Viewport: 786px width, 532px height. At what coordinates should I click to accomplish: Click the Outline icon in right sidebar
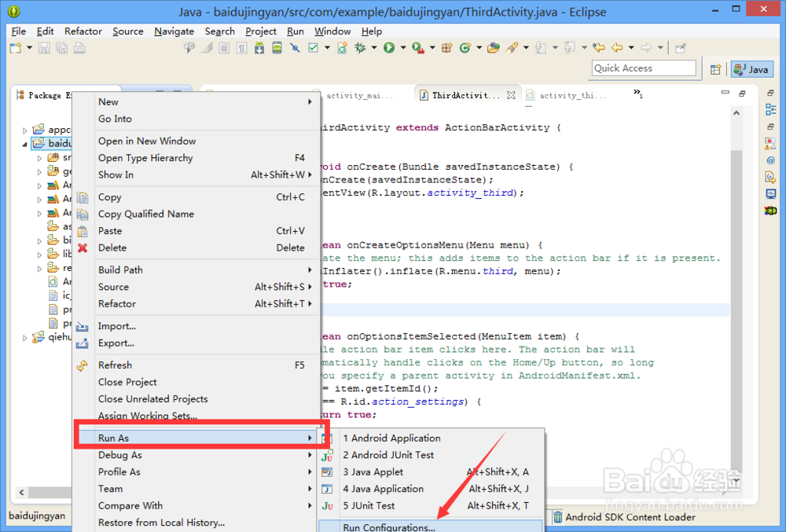pos(770,110)
